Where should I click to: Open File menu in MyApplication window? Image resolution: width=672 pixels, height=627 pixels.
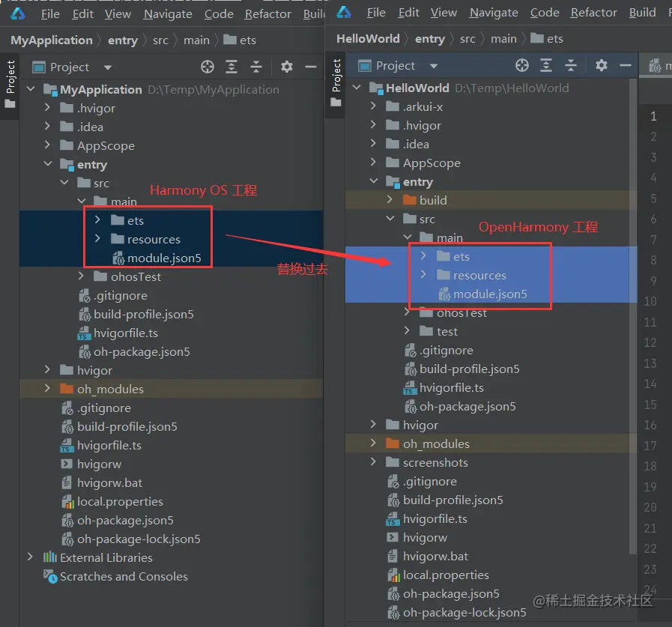tap(50, 14)
